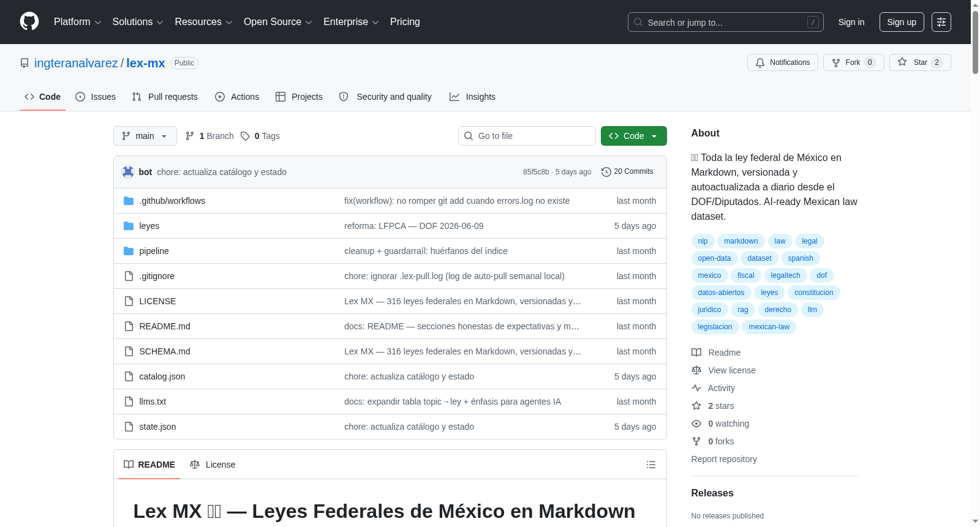Image resolution: width=980 pixels, height=527 pixels.
Task: Open the lex-mx repository link
Action: (x=146, y=63)
